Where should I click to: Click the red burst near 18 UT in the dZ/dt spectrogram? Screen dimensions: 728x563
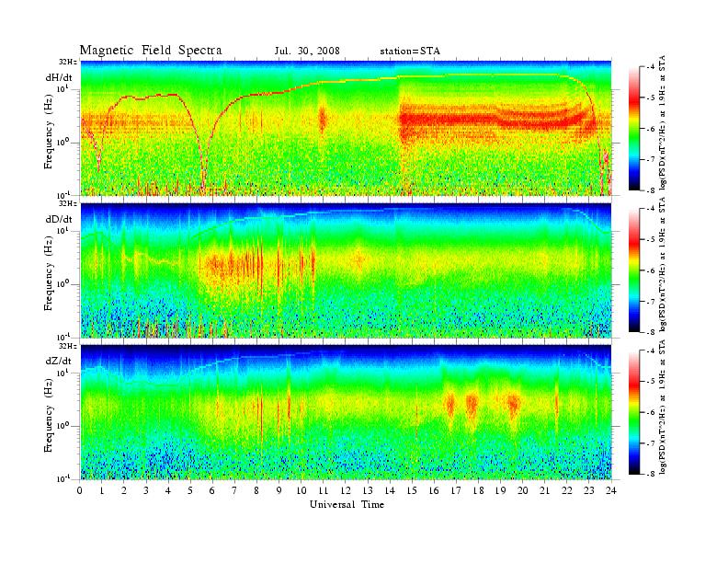click(472, 405)
